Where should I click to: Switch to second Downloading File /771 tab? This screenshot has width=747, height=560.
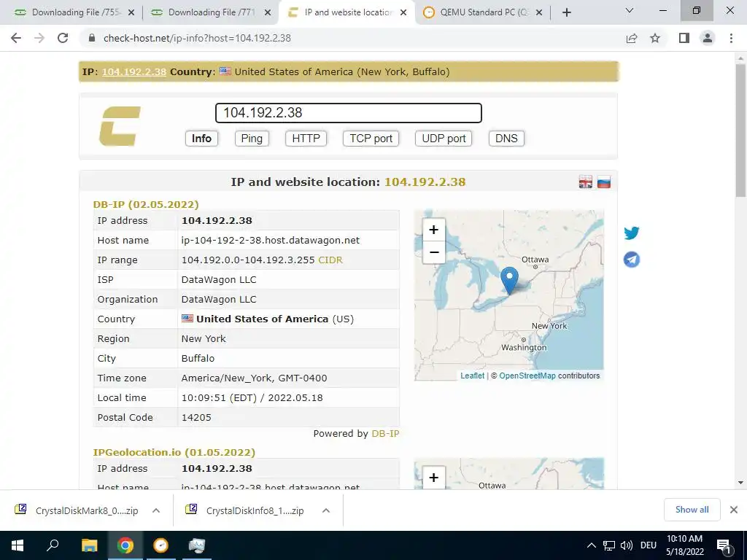coord(209,13)
